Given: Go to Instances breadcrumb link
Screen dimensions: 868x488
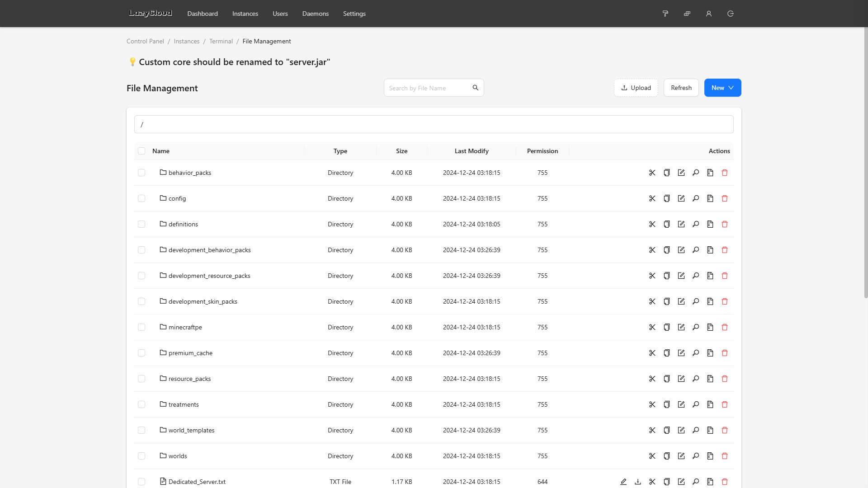Looking at the screenshot, I should 187,41.
